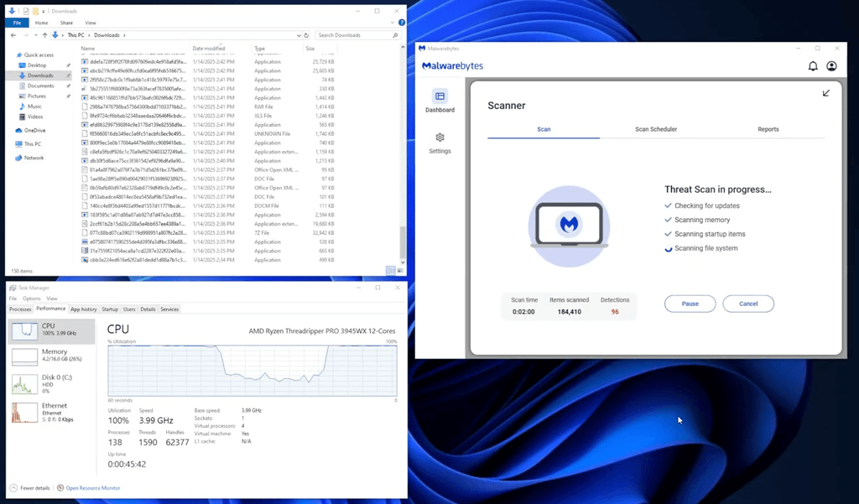Click chevron after This PC in address bar
This screenshot has width=859, height=504.
click(89, 35)
